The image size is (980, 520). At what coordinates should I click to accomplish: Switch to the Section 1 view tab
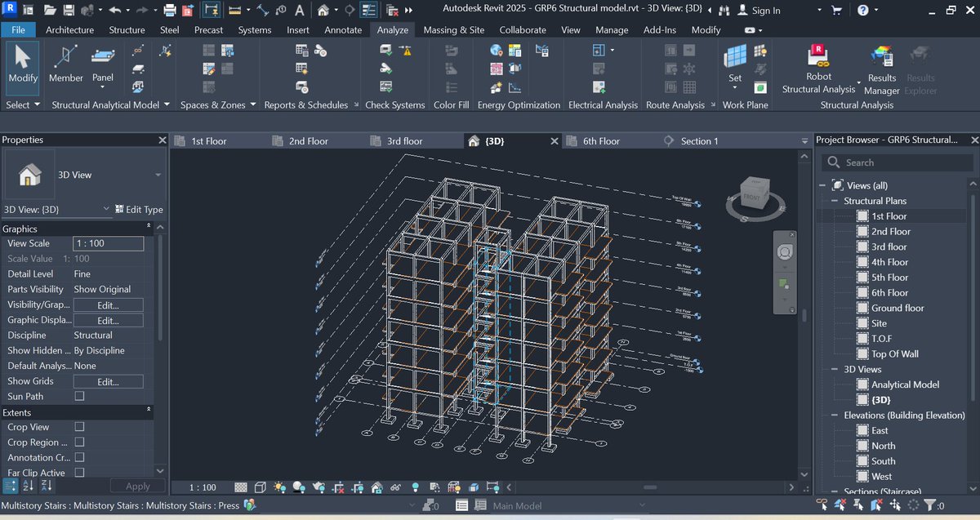[x=699, y=141]
